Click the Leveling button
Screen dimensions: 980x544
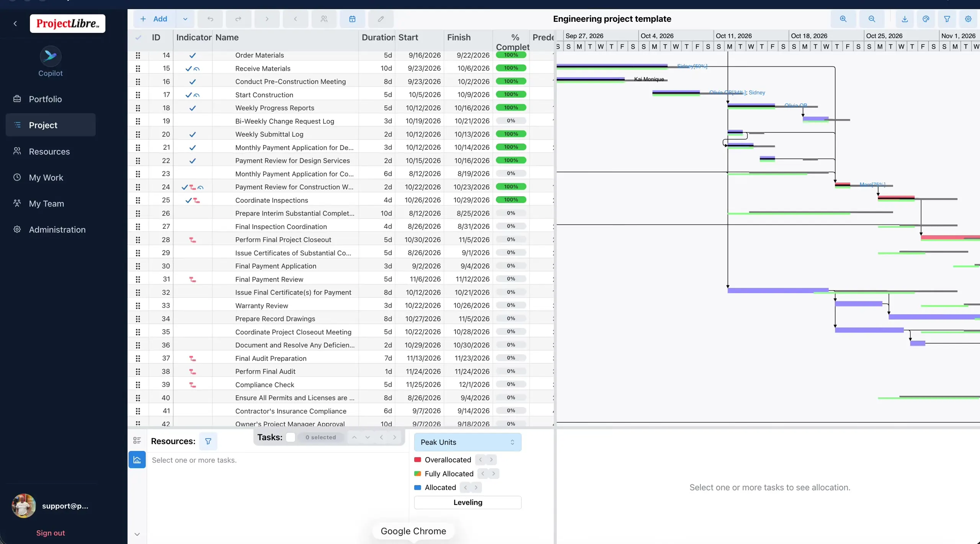point(467,503)
